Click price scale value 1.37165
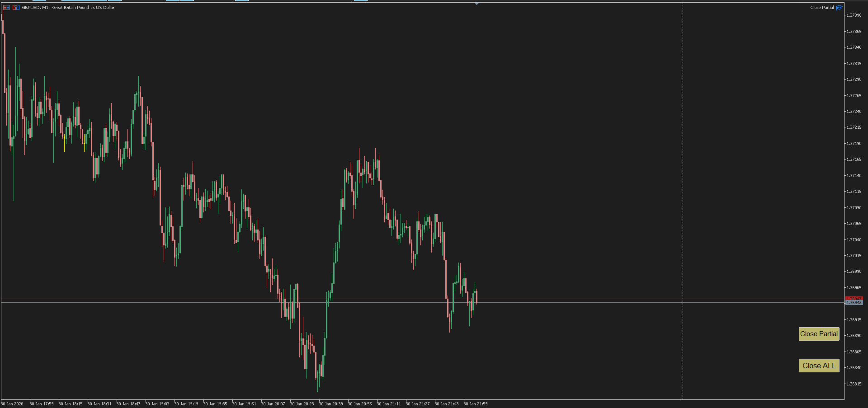The image size is (868, 408). tap(854, 159)
